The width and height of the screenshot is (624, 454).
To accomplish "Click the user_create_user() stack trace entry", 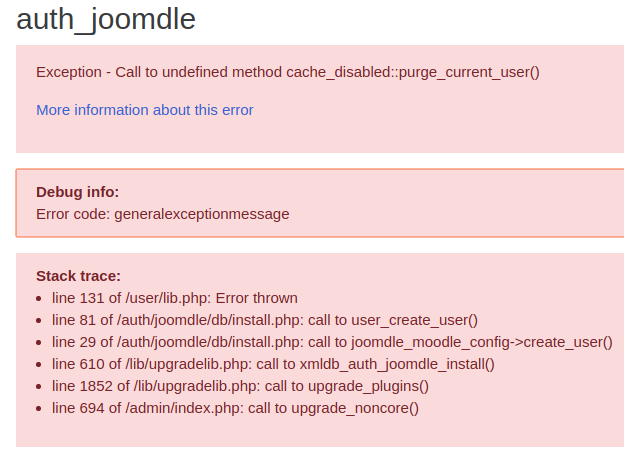I will tap(265, 320).
